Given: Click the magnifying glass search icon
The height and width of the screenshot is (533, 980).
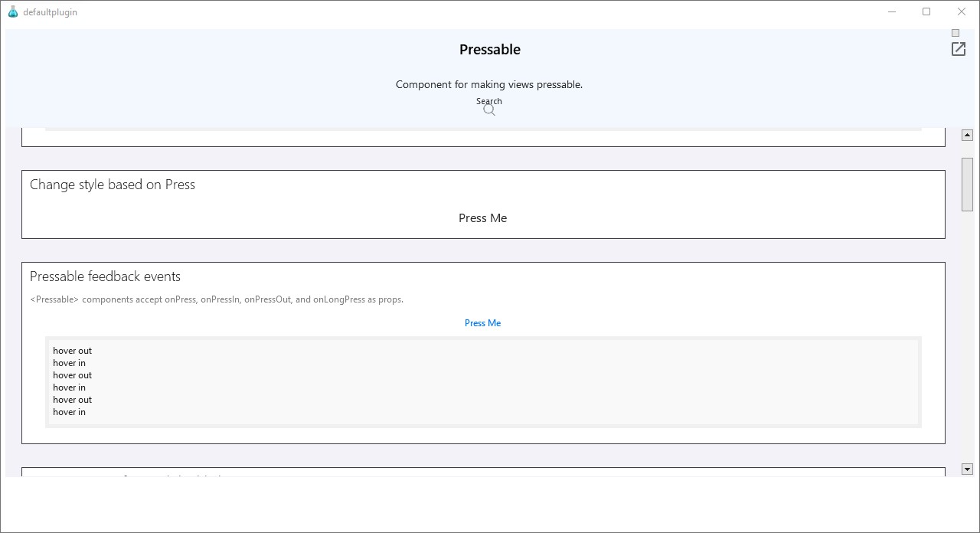Looking at the screenshot, I should click(489, 110).
